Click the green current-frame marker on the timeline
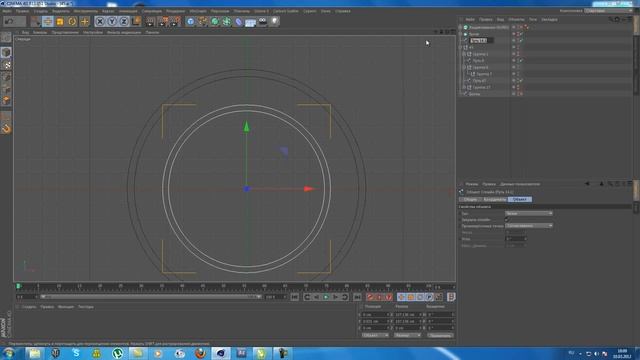The height and width of the screenshot is (360, 640). tap(18, 287)
